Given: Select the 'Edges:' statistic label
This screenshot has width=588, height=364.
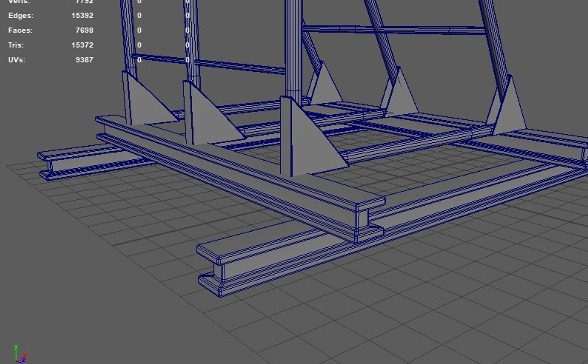Looking at the screenshot, I should pyautogui.click(x=21, y=16).
